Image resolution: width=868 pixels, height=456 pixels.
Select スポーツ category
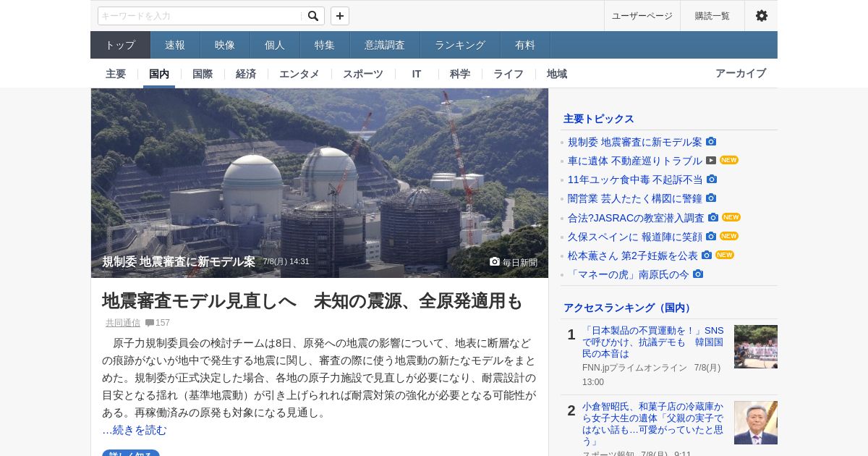click(363, 74)
